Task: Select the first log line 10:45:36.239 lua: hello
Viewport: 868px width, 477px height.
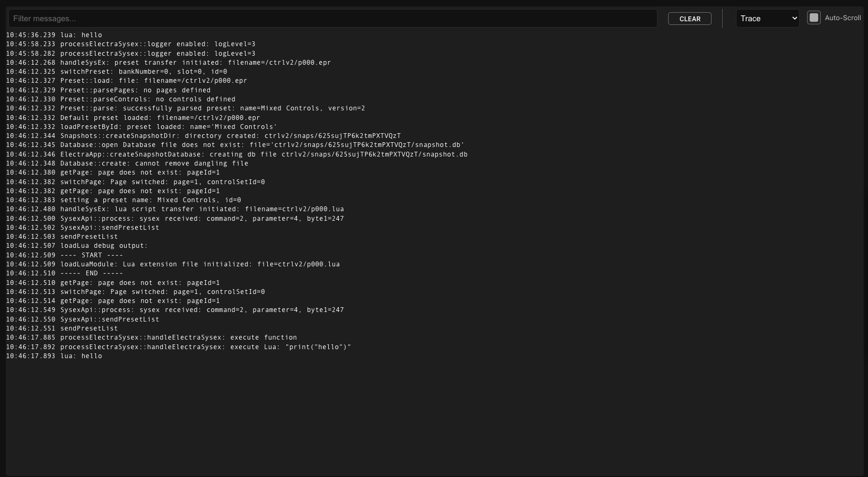Action: (54, 35)
